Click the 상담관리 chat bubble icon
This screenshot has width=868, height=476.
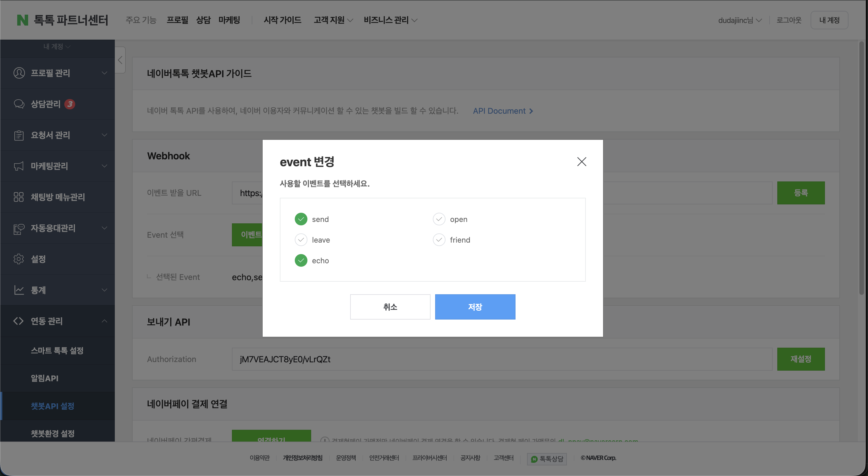(19, 104)
